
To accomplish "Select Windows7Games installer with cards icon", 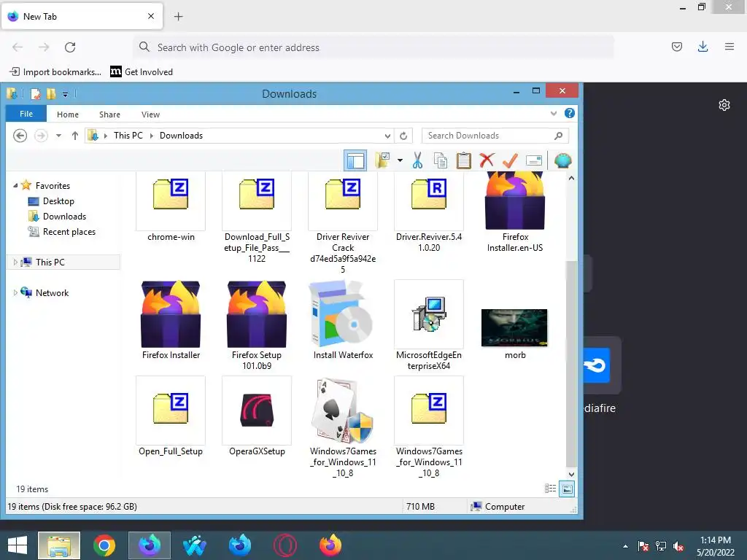I will pos(343,427).
